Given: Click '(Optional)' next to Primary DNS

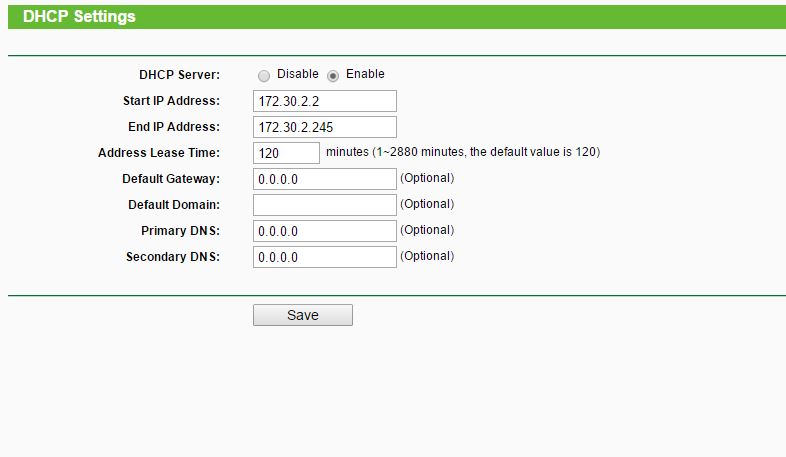Looking at the screenshot, I should pos(427,230).
